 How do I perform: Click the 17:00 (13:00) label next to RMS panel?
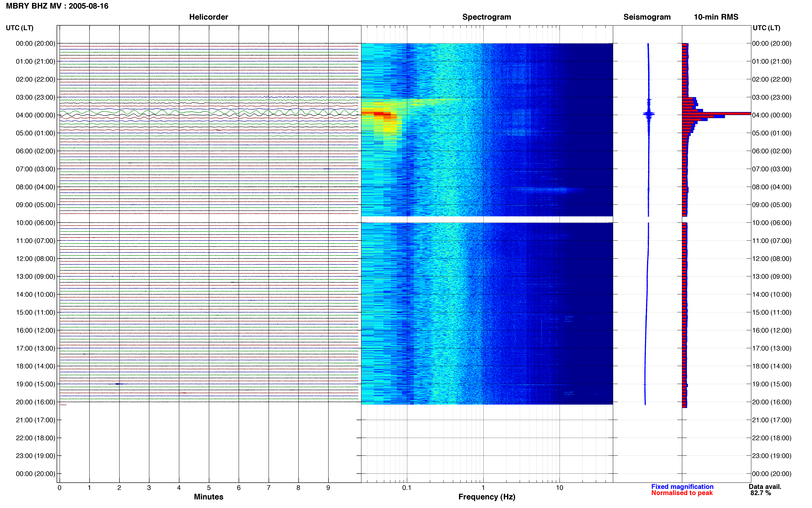(771, 348)
